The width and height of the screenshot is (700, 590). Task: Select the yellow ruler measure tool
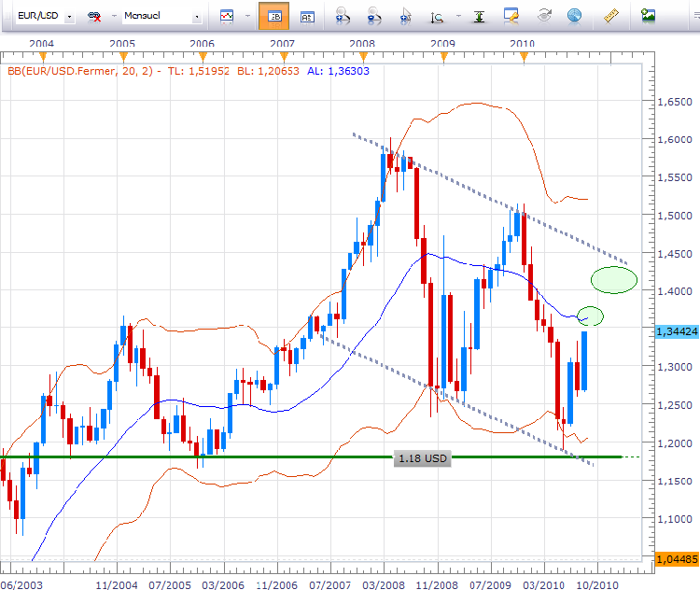(611, 16)
